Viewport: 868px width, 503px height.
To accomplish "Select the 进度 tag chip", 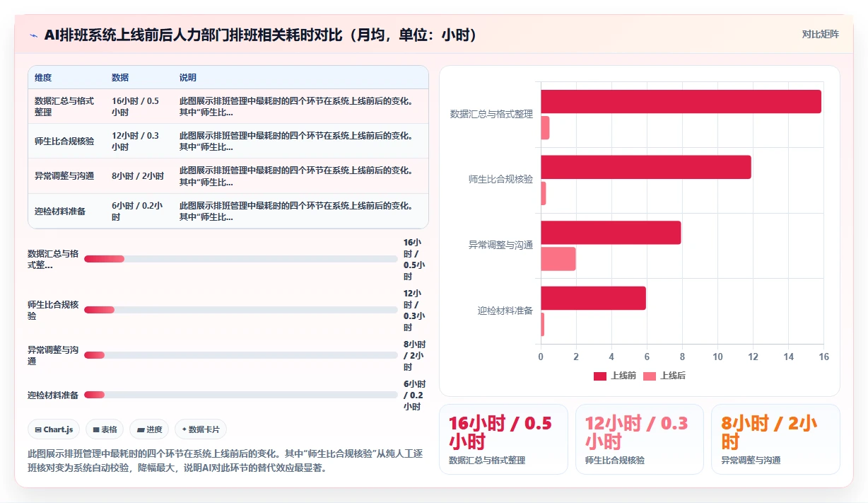I will [x=149, y=429].
